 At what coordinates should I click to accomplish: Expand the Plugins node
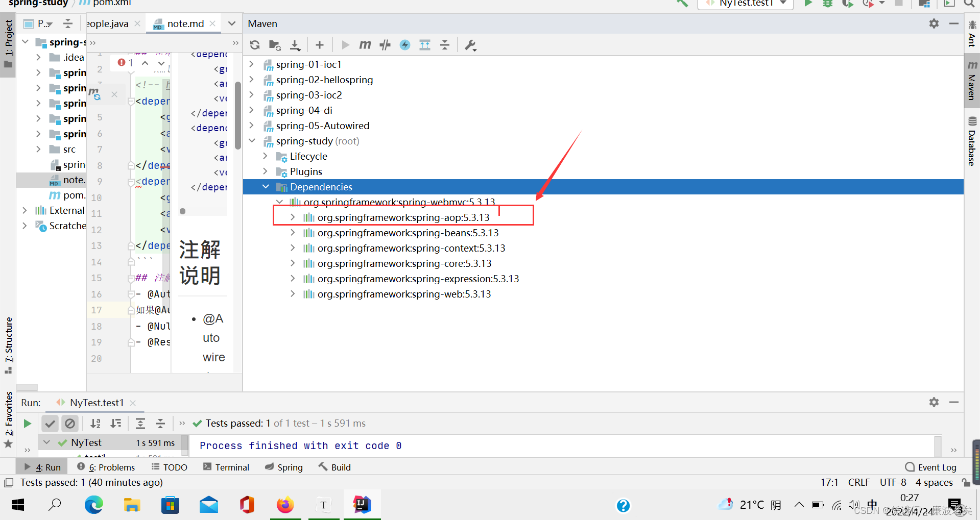coord(265,171)
